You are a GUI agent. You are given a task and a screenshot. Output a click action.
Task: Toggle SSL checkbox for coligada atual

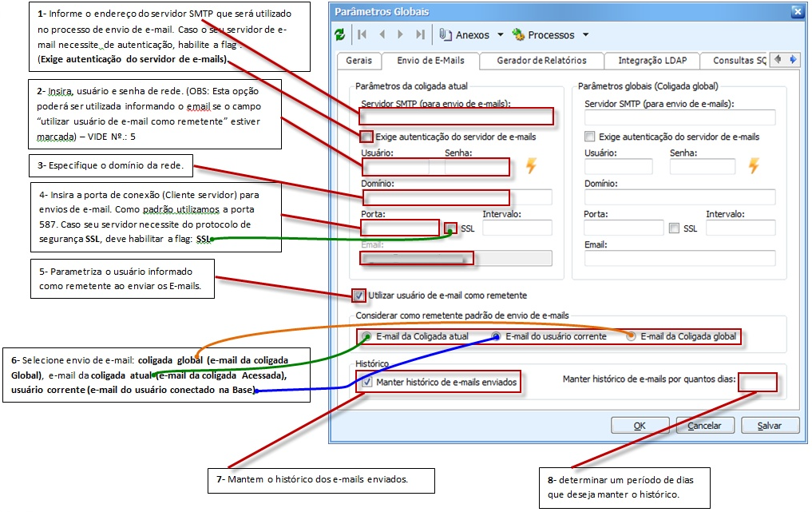pyautogui.click(x=452, y=228)
